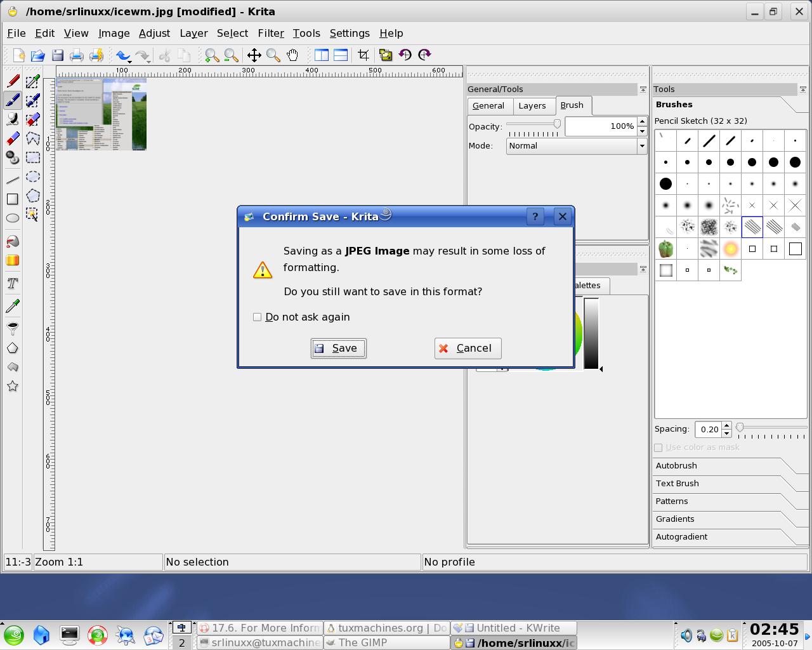The image size is (812, 650).
Task: Open tuxmachines.org taskbar window
Action: [386, 628]
